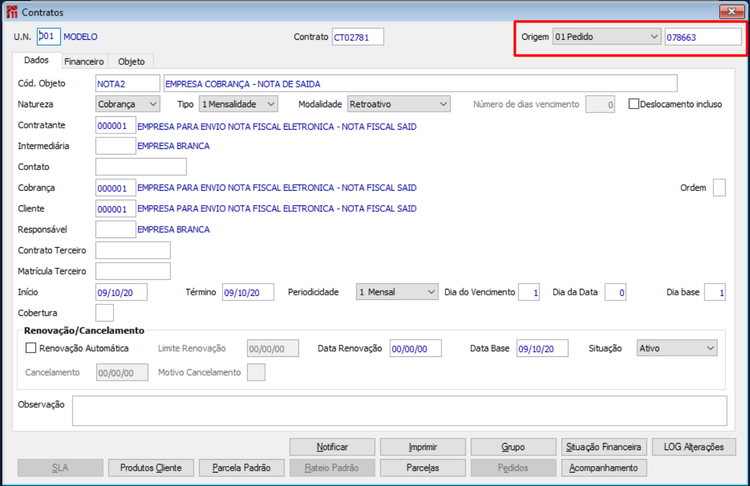Screen dimensions: 750x486
Task: Expand the Natureza combo box
Action: pos(127,104)
